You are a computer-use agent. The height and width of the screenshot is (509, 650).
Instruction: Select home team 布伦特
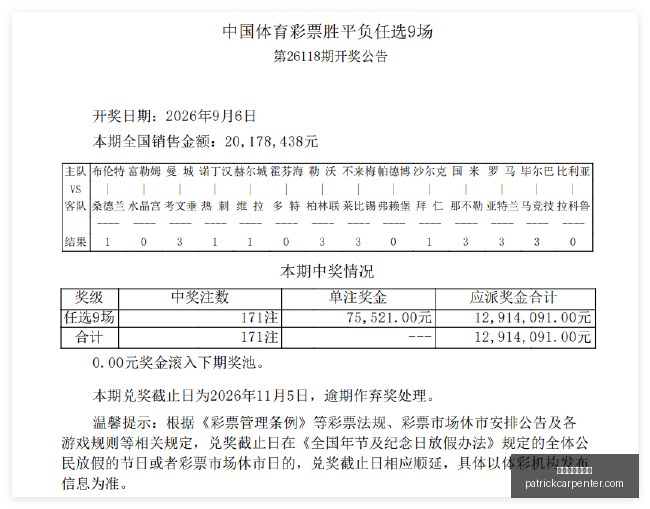(x=108, y=171)
